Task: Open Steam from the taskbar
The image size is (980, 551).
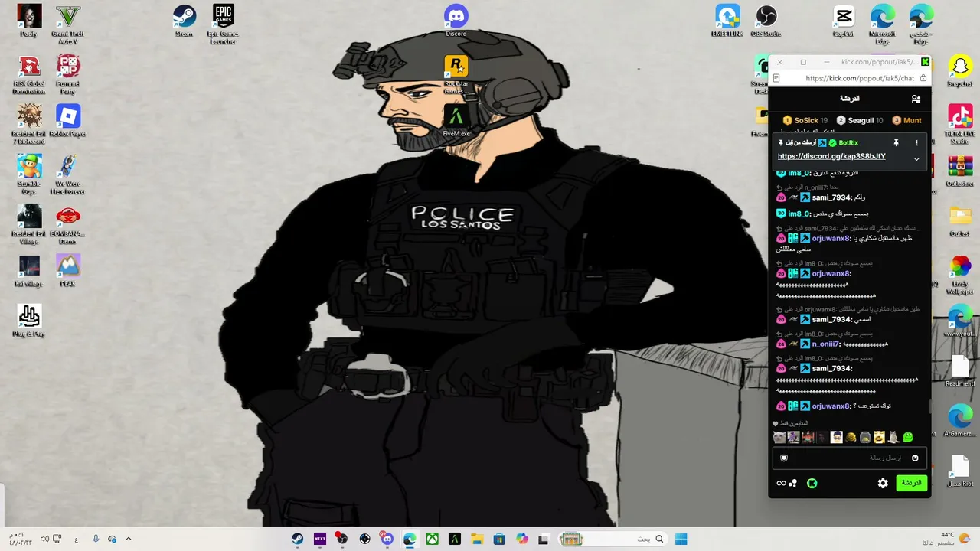Action: pos(297,539)
